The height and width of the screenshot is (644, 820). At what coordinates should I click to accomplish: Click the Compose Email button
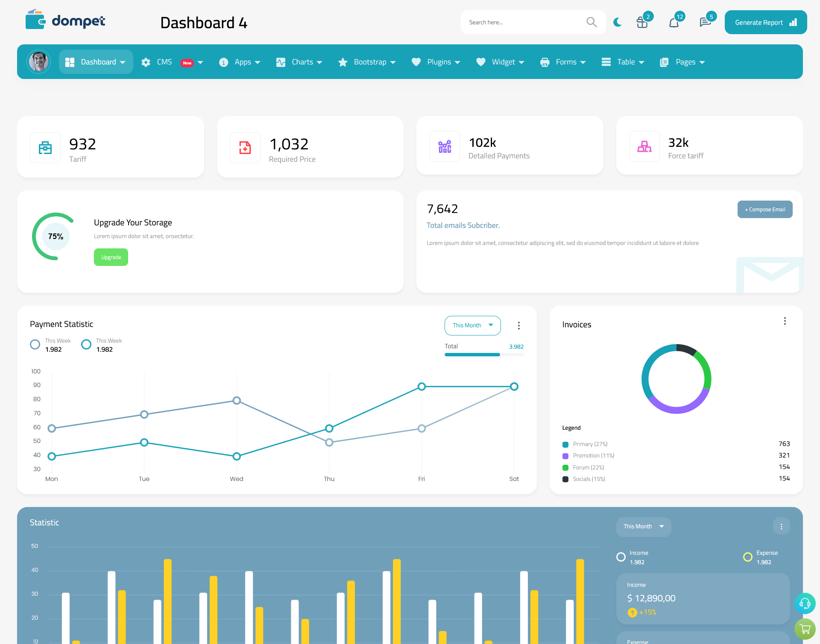(764, 209)
